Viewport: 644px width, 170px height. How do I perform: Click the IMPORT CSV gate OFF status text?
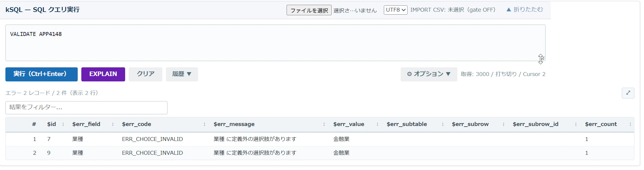[x=453, y=10]
